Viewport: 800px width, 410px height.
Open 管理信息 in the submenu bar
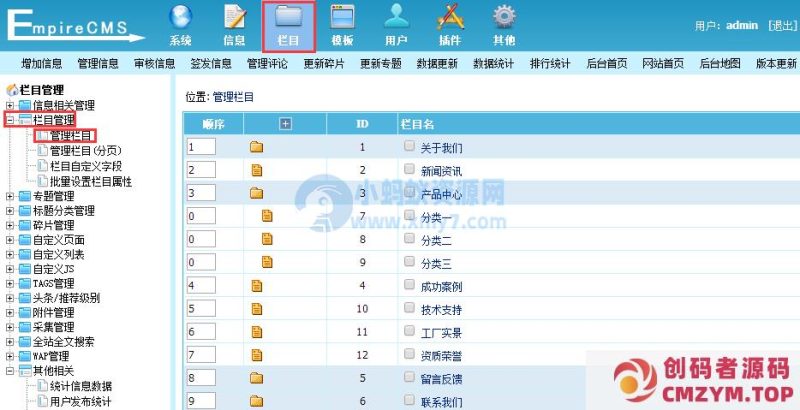pyautogui.click(x=98, y=64)
